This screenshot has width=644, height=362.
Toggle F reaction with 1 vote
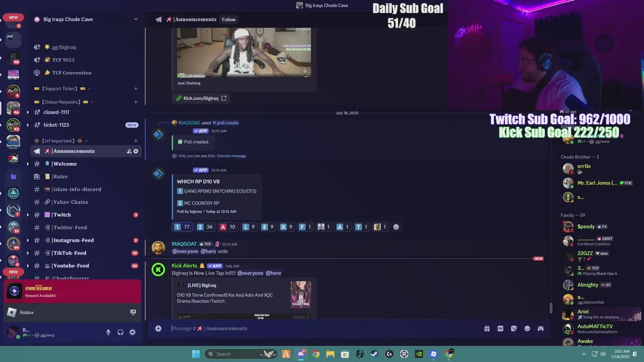click(x=305, y=227)
